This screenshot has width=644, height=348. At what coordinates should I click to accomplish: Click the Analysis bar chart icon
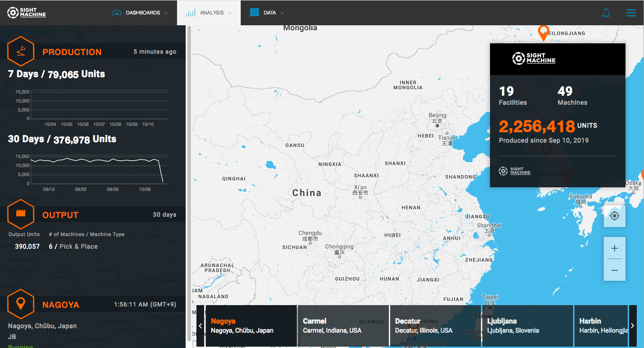pos(191,13)
